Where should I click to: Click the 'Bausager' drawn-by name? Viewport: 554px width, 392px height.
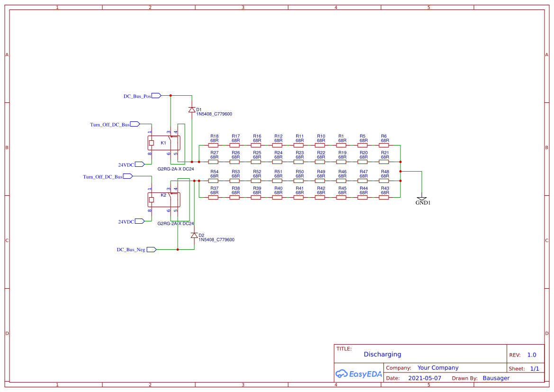pos(496,378)
